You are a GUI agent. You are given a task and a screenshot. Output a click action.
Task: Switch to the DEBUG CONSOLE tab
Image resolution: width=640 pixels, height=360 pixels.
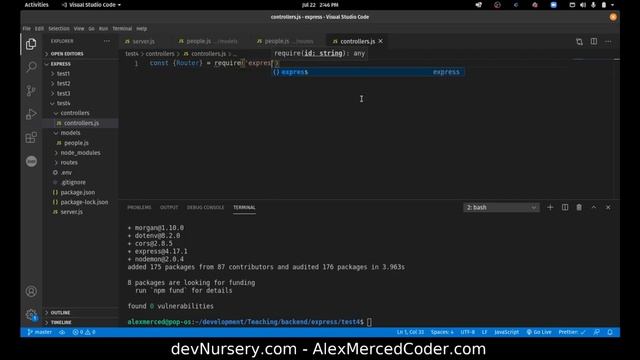[205, 207]
